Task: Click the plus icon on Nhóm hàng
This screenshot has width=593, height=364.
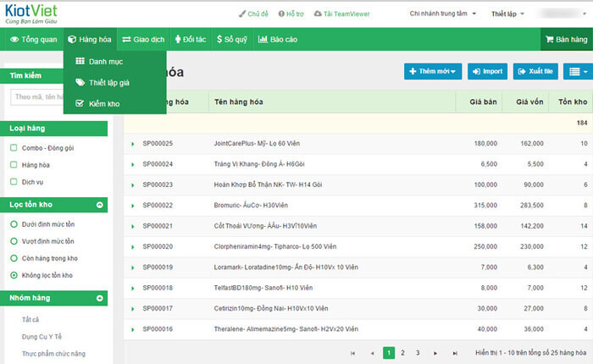Action: pos(100,298)
